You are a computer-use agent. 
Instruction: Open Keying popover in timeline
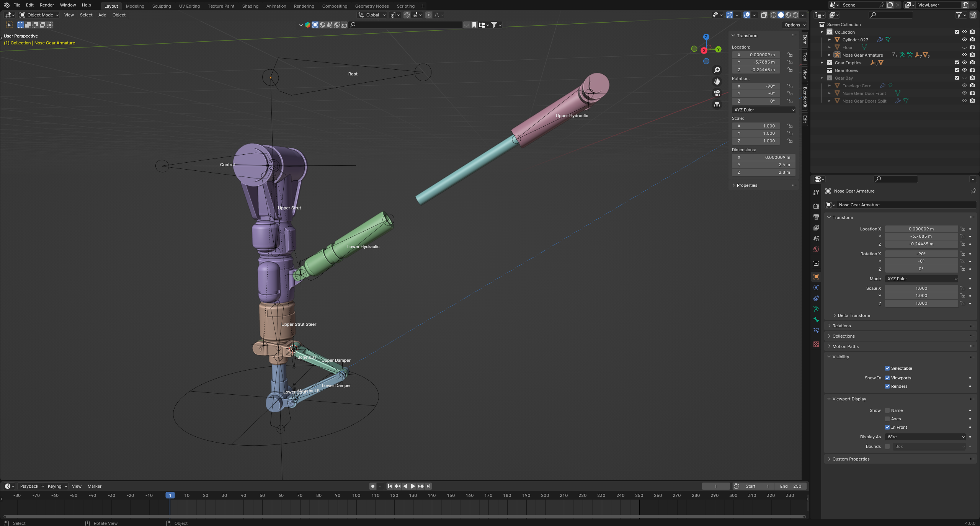click(57, 486)
